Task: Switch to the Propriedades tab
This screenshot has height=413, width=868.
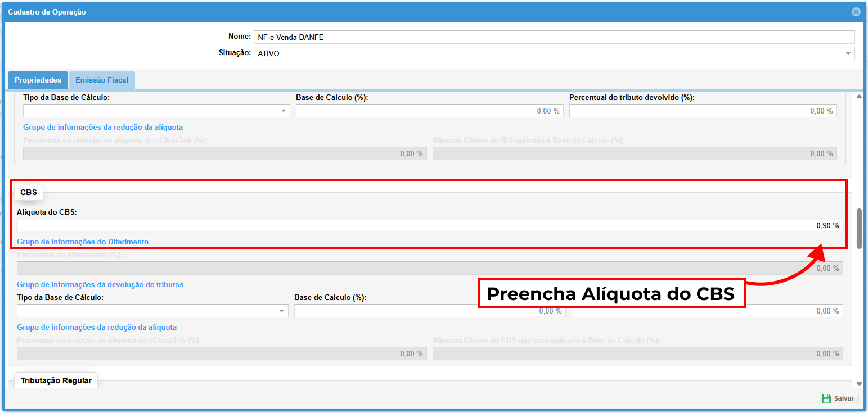Action: (x=38, y=80)
